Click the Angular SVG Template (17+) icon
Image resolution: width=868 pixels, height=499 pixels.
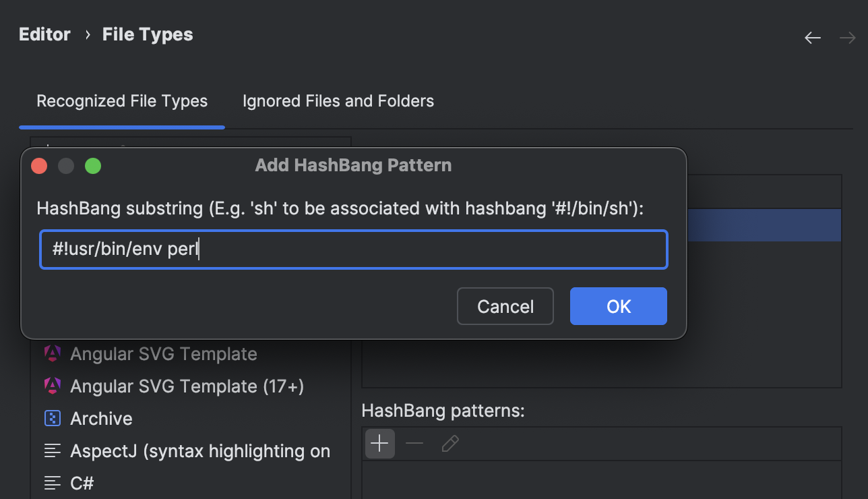53,386
